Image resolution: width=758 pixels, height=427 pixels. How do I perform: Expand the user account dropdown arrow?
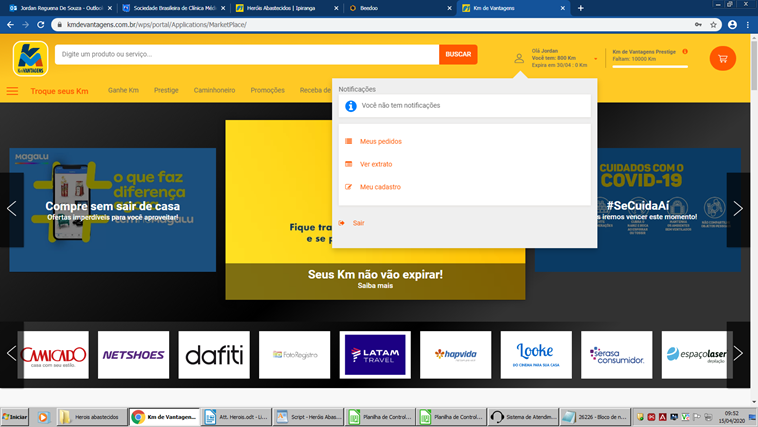(x=596, y=59)
